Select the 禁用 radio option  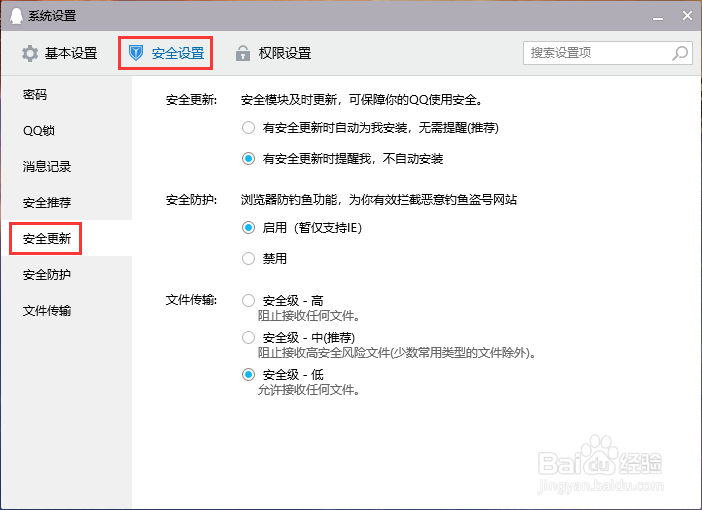coord(248,258)
